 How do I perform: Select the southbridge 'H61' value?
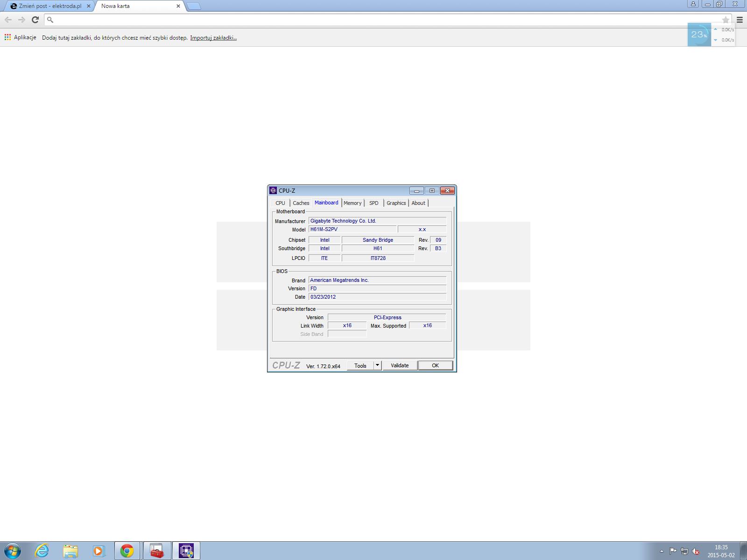[x=378, y=248]
